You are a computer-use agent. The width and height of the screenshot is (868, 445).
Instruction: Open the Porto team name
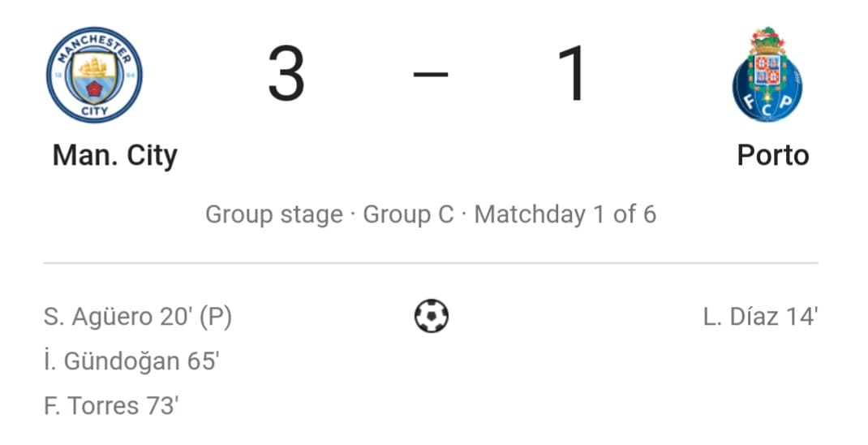point(773,155)
